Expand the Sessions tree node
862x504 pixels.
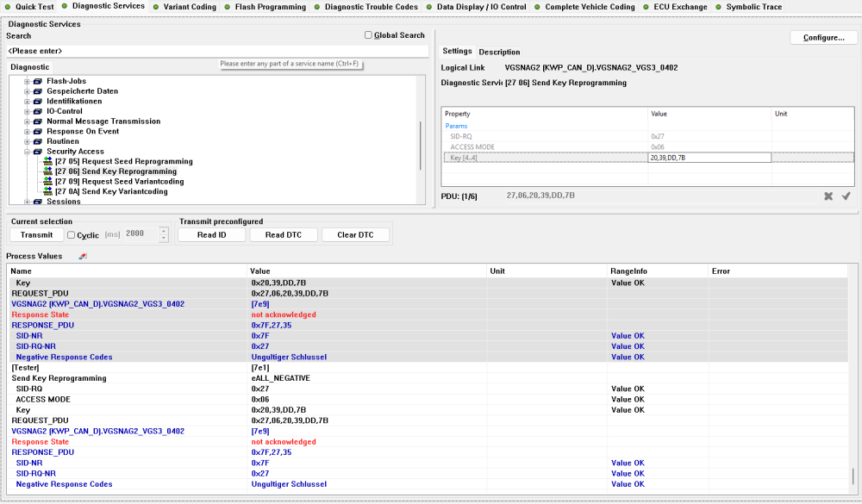pos(27,202)
